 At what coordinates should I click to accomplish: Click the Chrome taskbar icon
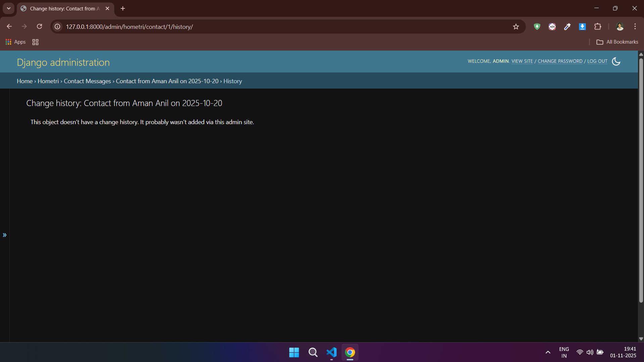coord(350,352)
